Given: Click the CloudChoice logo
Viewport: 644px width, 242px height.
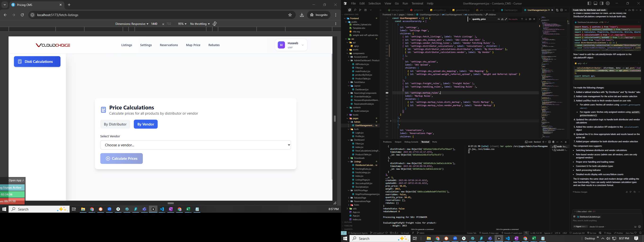Looking at the screenshot, I should point(53,45).
